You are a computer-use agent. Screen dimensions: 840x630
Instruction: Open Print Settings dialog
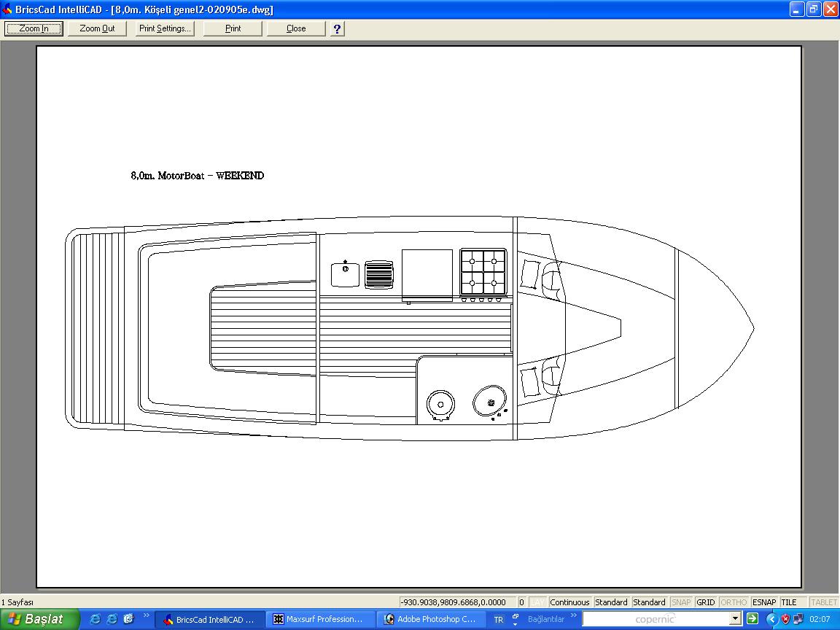coord(166,28)
